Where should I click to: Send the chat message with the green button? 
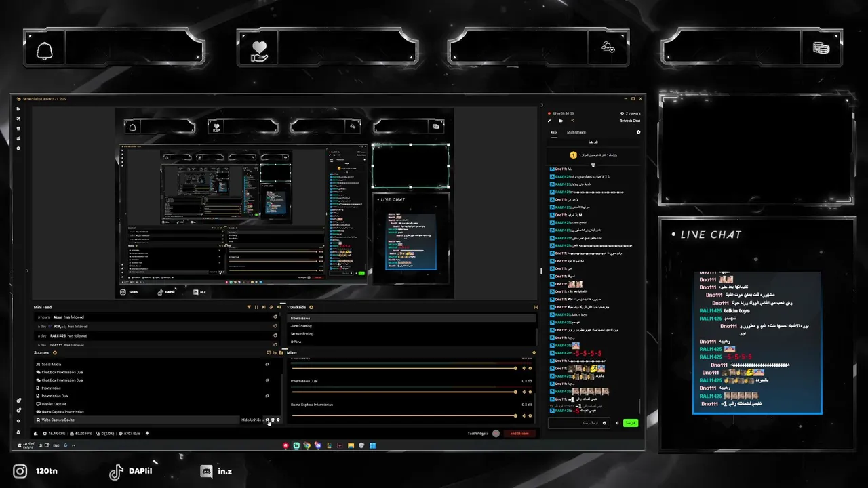pyautogui.click(x=631, y=422)
